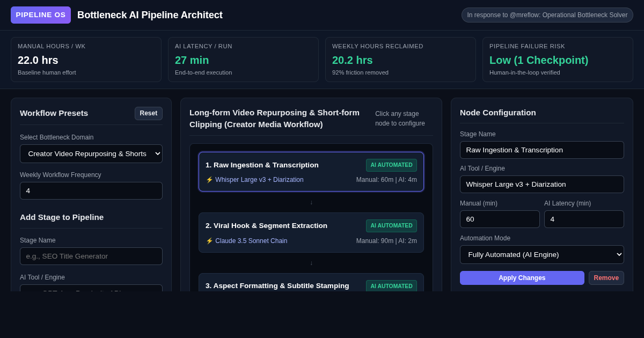Click the PIPELINE OS logo badge
Image resolution: width=644 pixels, height=338 pixels.
41,15
